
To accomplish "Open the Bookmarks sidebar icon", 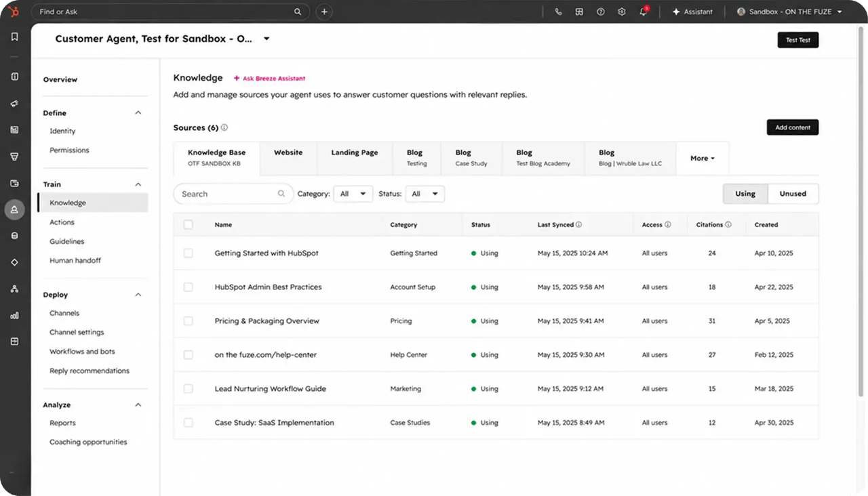I will click(14, 37).
